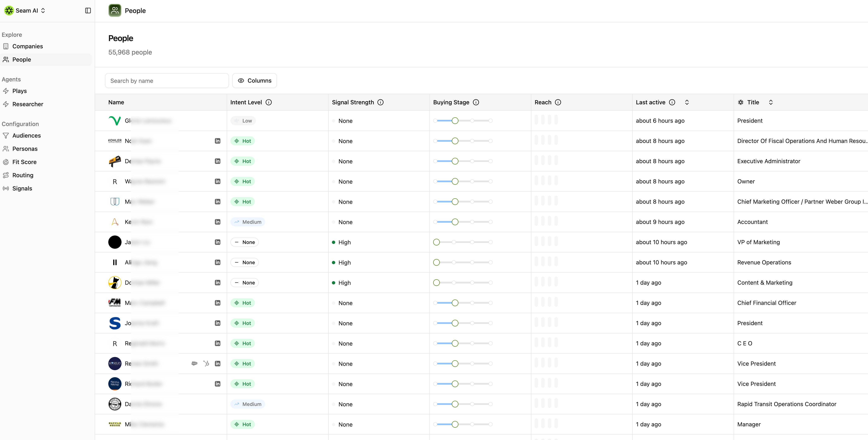The width and height of the screenshot is (868, 440).
Task: Click the Buying Stage info icon
Action: click(x=476, y=102)
